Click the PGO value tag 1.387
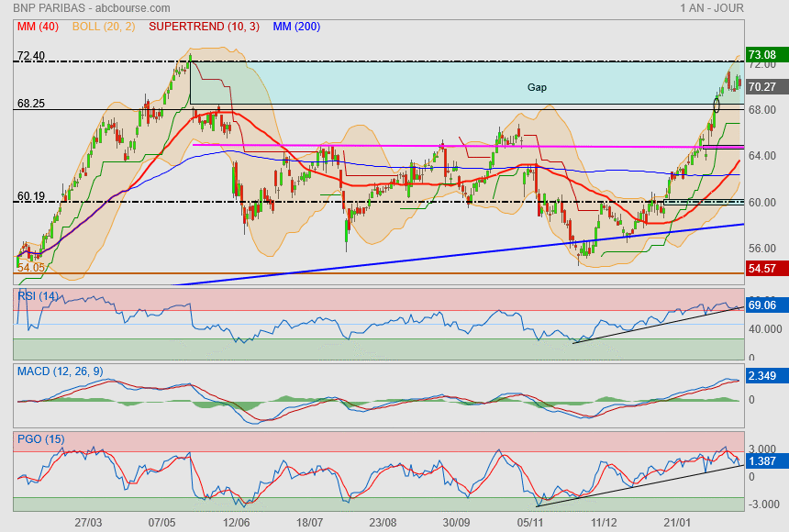789x532 pixels. pos(763,460)
